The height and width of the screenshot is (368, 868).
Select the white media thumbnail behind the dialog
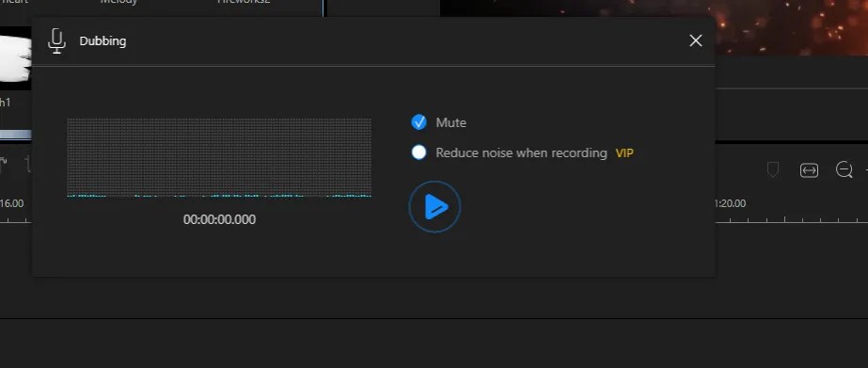(15, 58)
